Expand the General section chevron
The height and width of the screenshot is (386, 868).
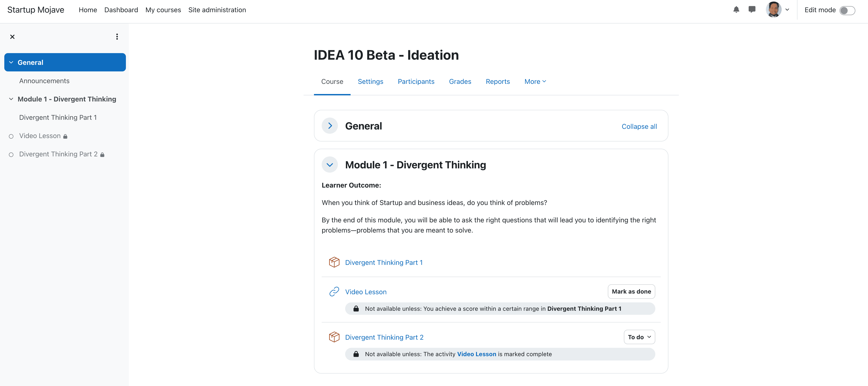(x=330, y=126)
